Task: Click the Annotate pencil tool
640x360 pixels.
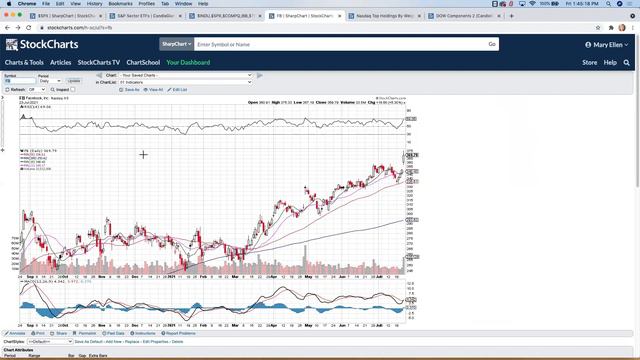Action: [7, 333]
